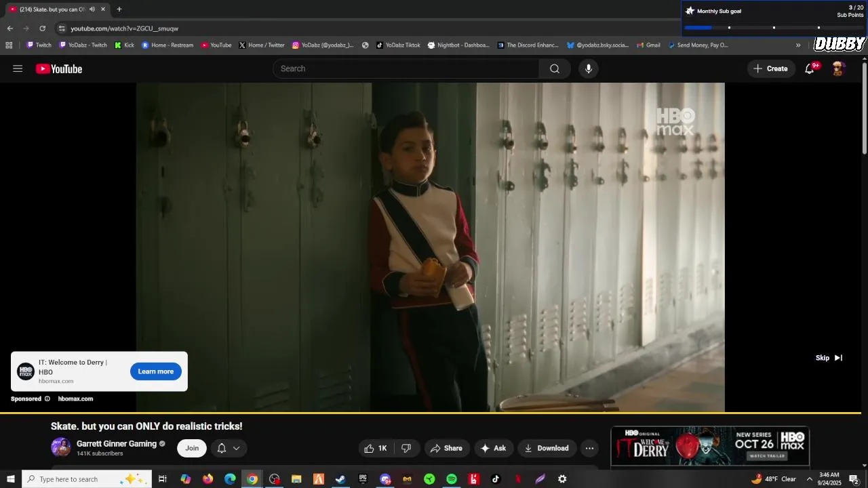
Task: Select the video title 'Skate. but you can ONLY do realistic tricks!'
Action: 146,426
